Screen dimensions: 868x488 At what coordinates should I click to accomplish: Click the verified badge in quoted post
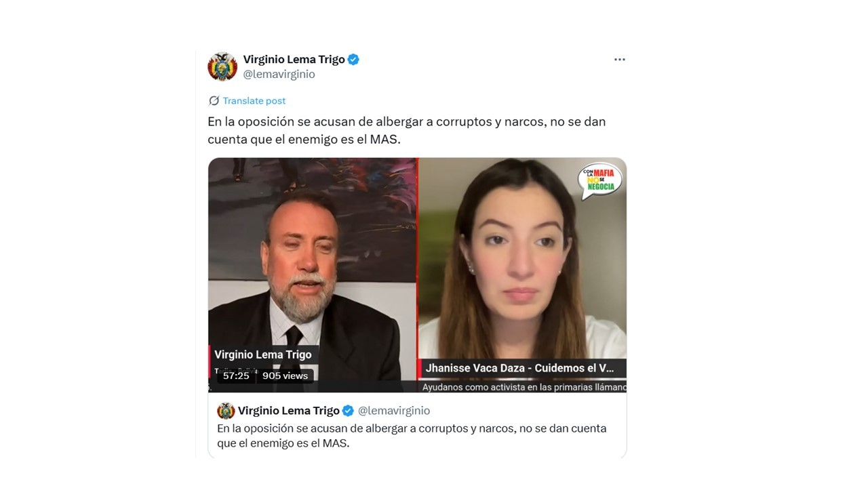pos(348,411)
